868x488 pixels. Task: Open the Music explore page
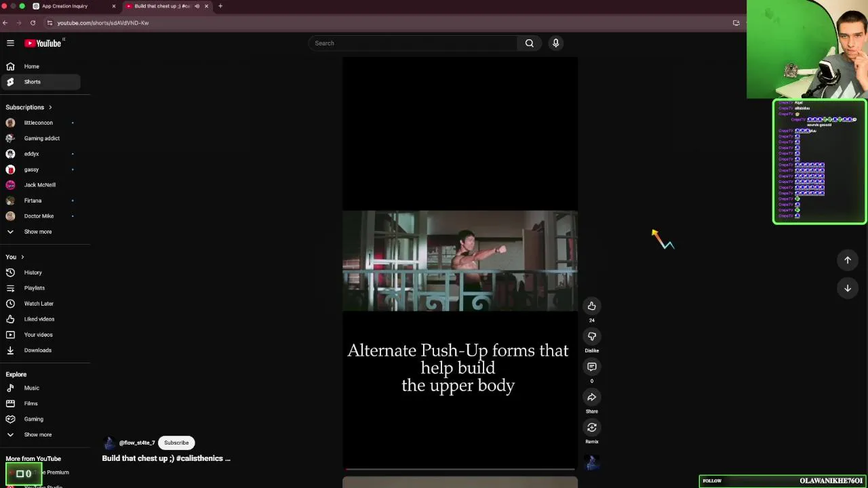coord(41,388)
